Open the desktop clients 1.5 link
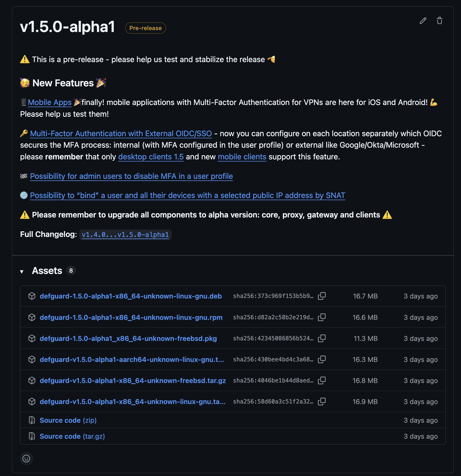The height and width of the screenshot is (476, 461). coord(151,157)
